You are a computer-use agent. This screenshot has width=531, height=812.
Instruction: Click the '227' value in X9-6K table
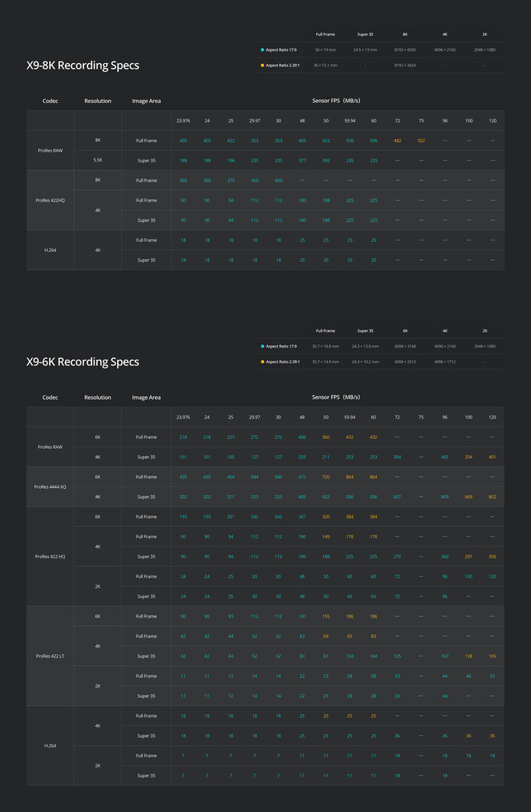(x=231, y=437)
